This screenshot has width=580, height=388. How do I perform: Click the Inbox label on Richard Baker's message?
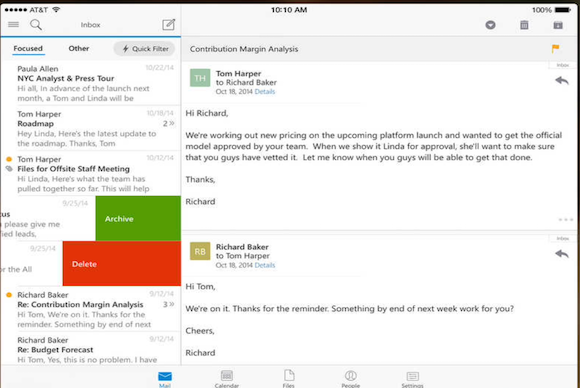tap(563, 239)
